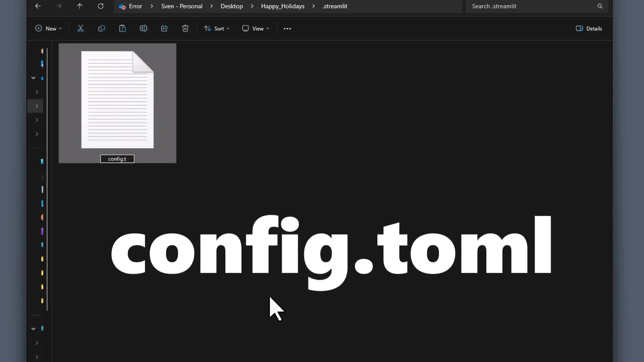Click the Delete trash icon

click(185, 28)
